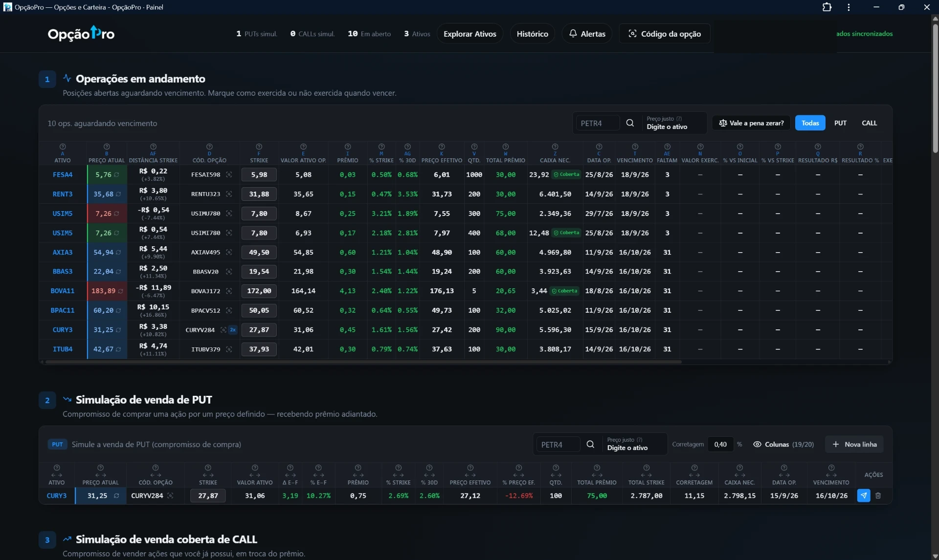Click scan icon next to AXIAV495
Viewport: 939px width, 560px height.
(x=229, y=253)
